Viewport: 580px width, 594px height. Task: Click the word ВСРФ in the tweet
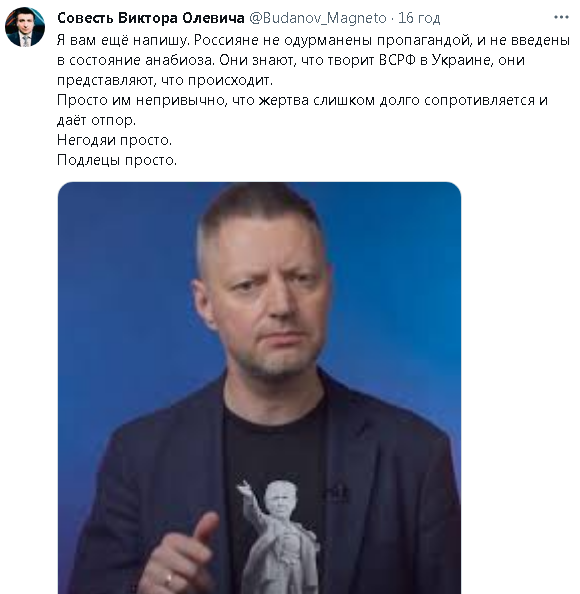[397, 60]
